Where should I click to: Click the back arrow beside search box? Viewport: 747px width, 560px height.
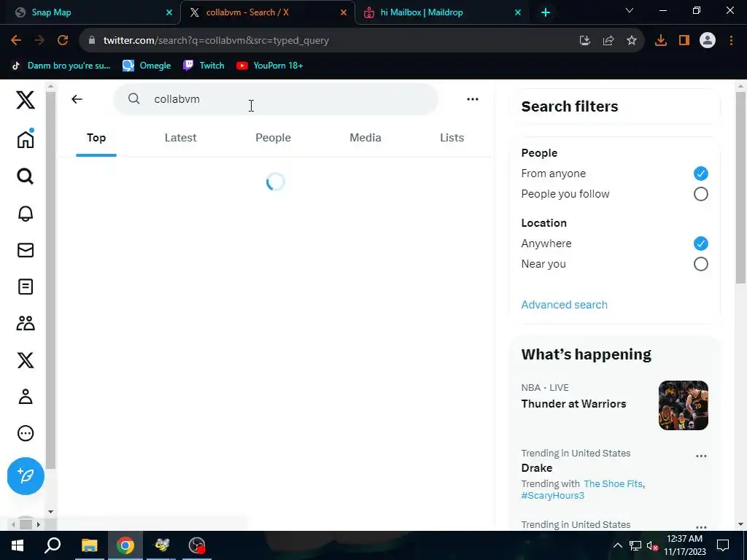tap(77, 99)
